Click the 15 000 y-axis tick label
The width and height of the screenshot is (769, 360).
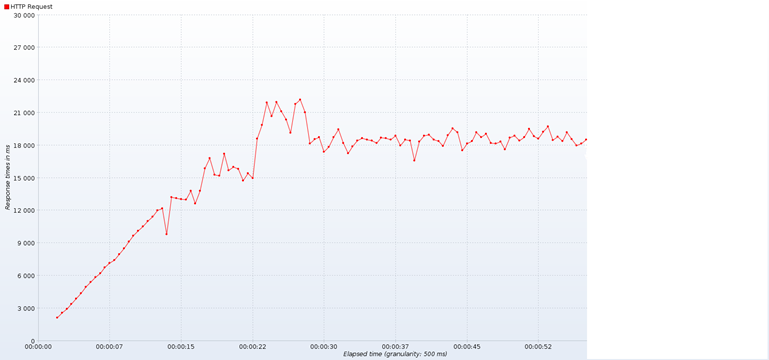(24, 178)
